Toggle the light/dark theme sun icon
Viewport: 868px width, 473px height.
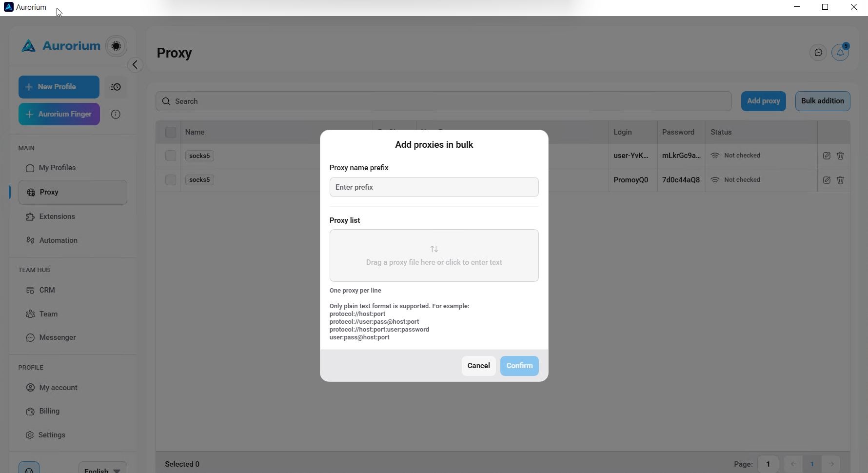116,46
